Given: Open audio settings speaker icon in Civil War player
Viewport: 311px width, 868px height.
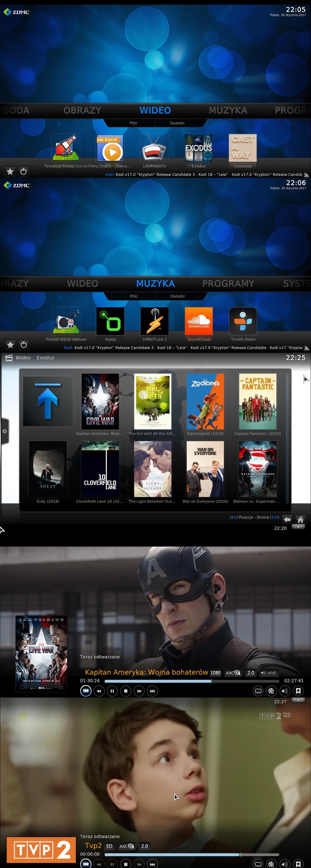Looking at the screenshot, I should point(285,691).
